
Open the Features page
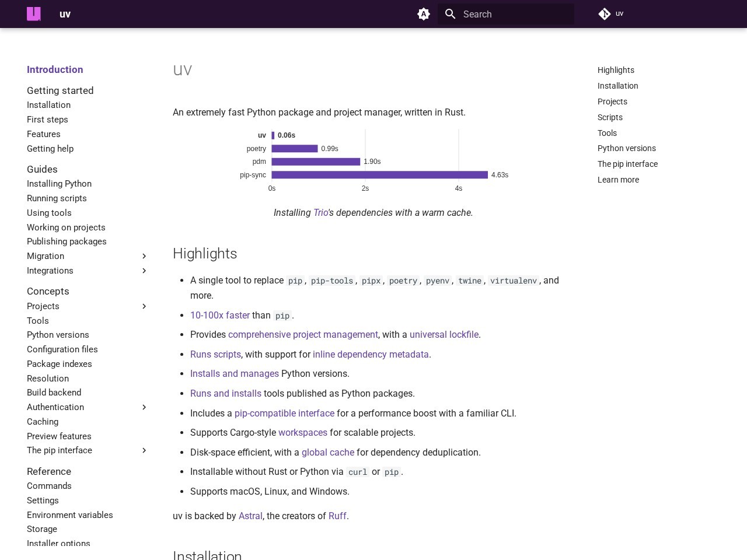click(44, 134)
